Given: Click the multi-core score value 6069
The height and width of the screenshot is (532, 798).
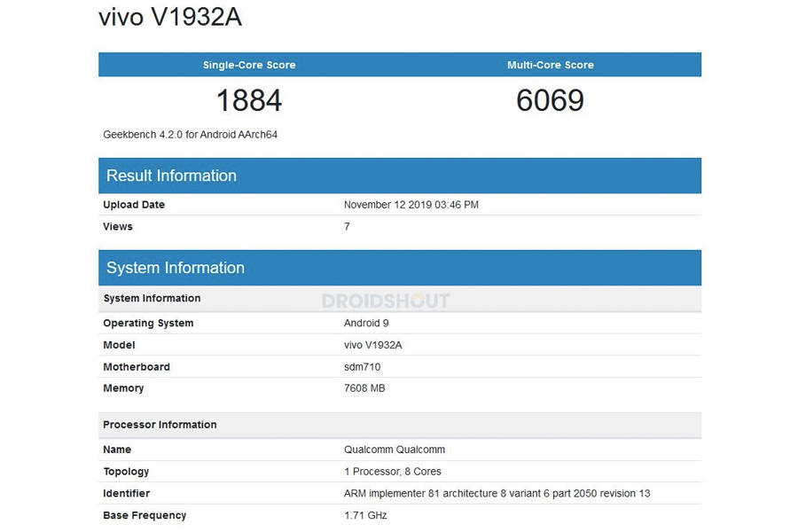Looking at the screenshot, I should [x=552, y=100].
